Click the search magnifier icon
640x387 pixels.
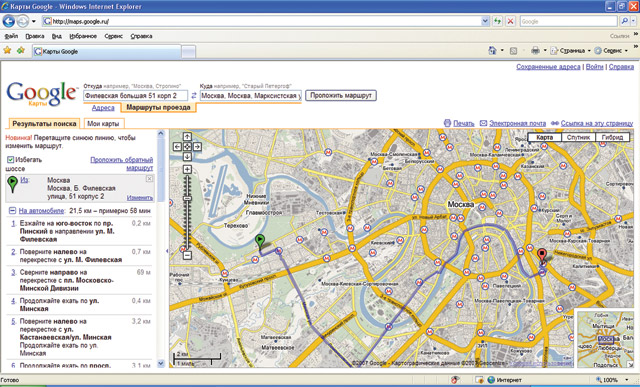624,21
